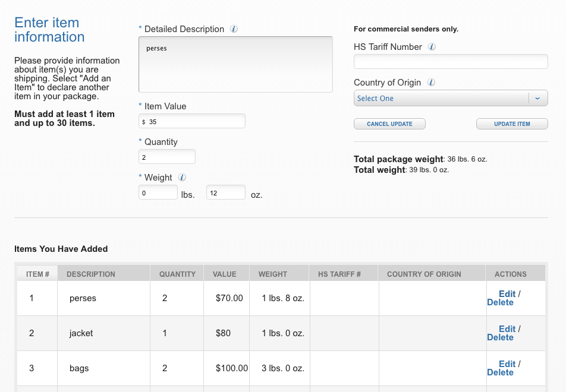
Task: Click 'Enter item information' heading
Action: [49, 30]
